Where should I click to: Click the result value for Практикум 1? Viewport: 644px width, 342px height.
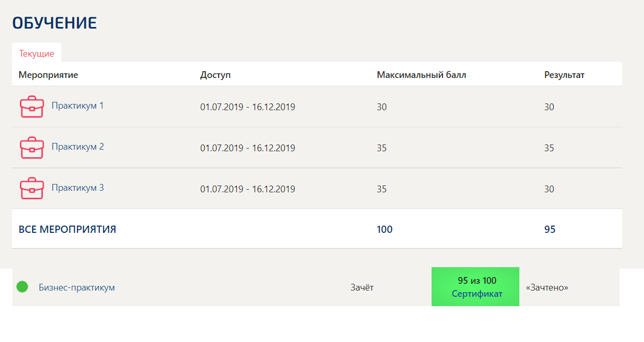coord(549,107)
